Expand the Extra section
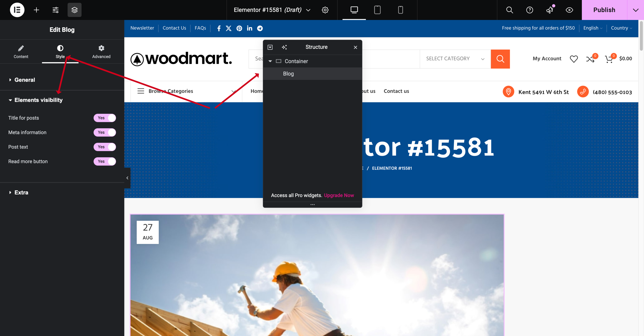The height and width of the screenshot is (336, 644). click(62, 192)
